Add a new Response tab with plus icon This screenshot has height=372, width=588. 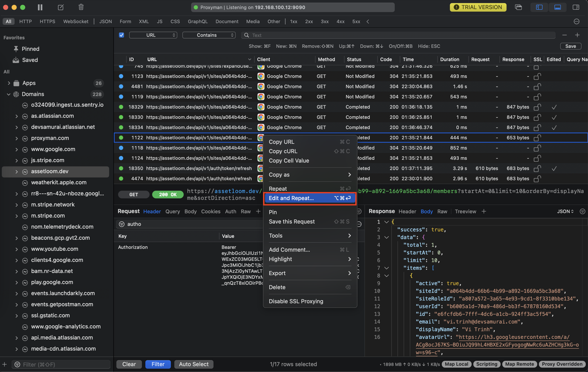(x=484, y=211)
